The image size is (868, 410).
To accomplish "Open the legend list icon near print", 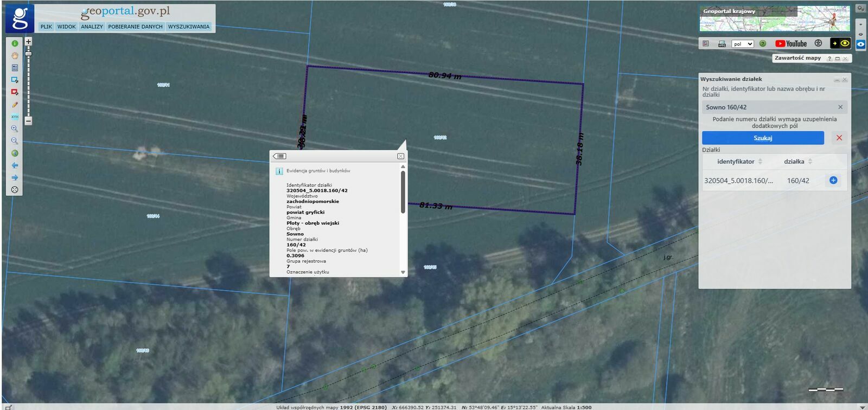I will coord(706,43).
